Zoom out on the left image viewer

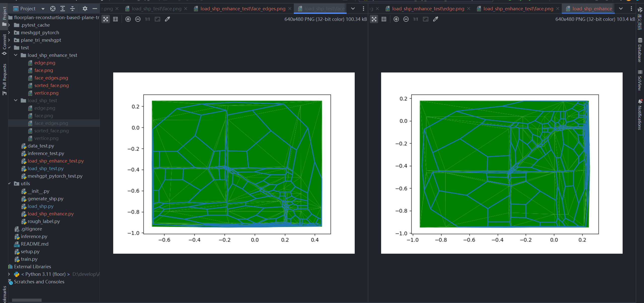(x=138, y=19)
